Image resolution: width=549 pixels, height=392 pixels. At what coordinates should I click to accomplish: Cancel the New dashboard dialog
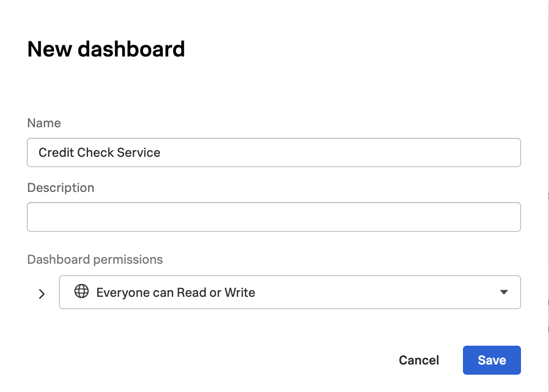tap(419, 360)
